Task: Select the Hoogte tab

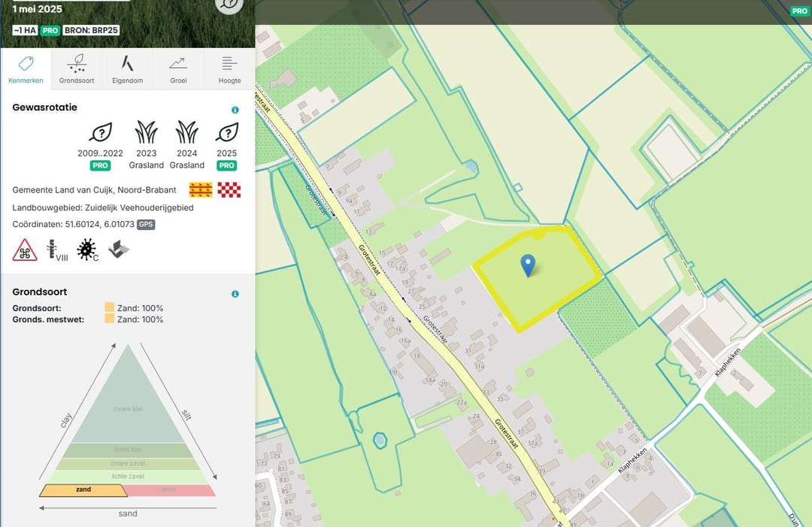Action: click(229, 69)
